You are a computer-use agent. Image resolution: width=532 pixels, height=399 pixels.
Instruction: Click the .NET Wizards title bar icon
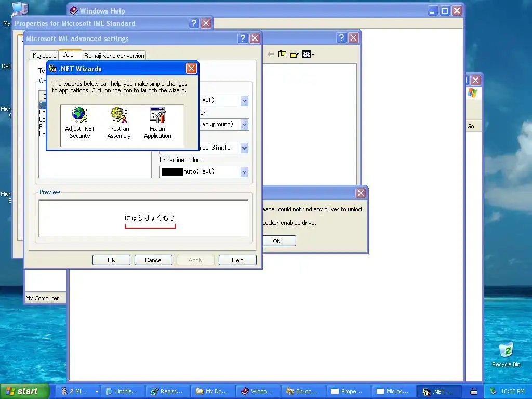coord(52,69)
